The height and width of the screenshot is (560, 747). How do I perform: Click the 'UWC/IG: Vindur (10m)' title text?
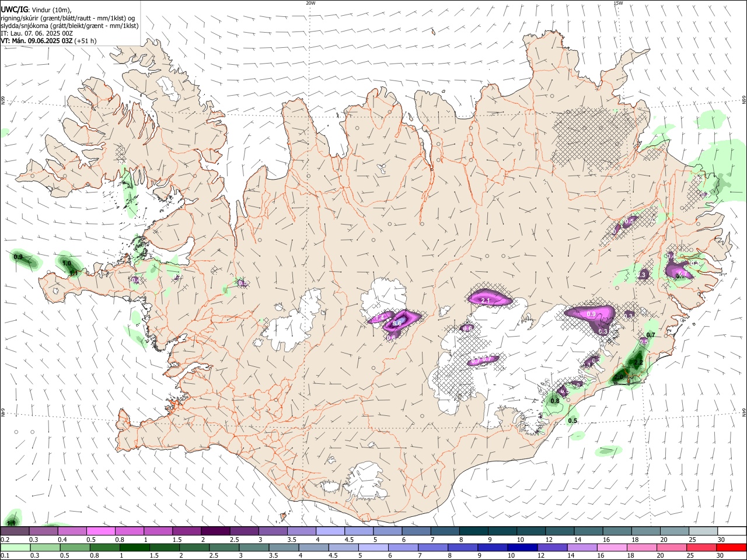(x=36, y=10)
